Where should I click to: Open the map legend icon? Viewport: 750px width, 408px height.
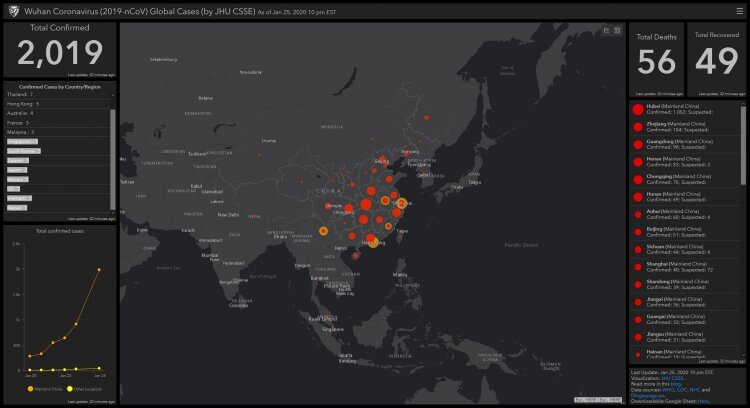pos(606,30)
